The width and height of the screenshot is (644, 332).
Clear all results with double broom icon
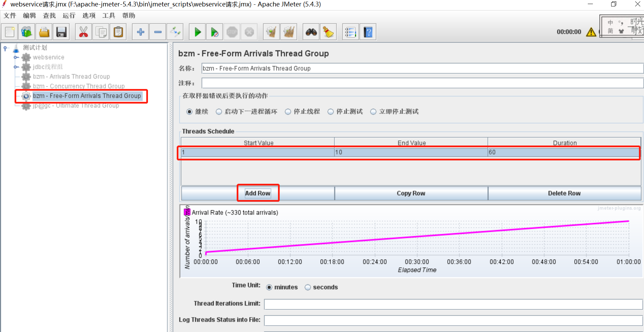289,32
